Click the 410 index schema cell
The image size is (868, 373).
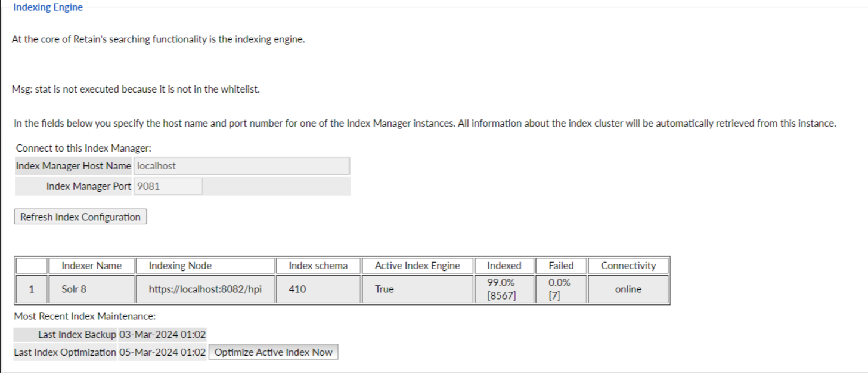click(x=297, y=289)
